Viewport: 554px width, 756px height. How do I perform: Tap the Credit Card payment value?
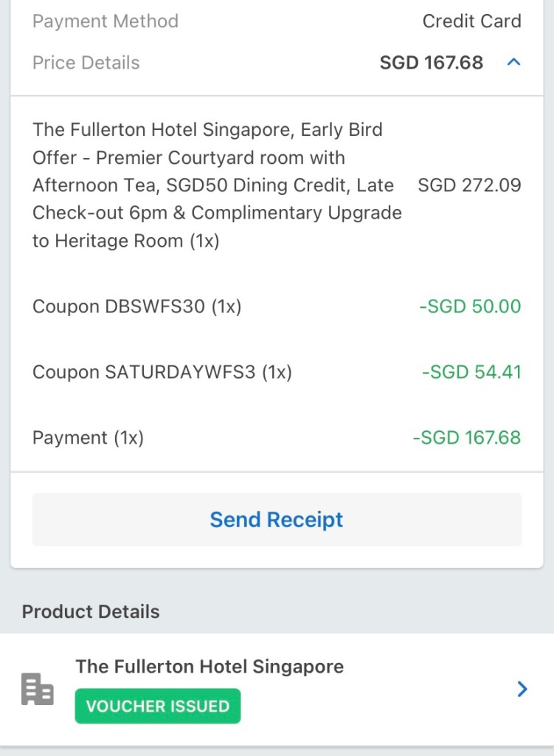point(471,21)
